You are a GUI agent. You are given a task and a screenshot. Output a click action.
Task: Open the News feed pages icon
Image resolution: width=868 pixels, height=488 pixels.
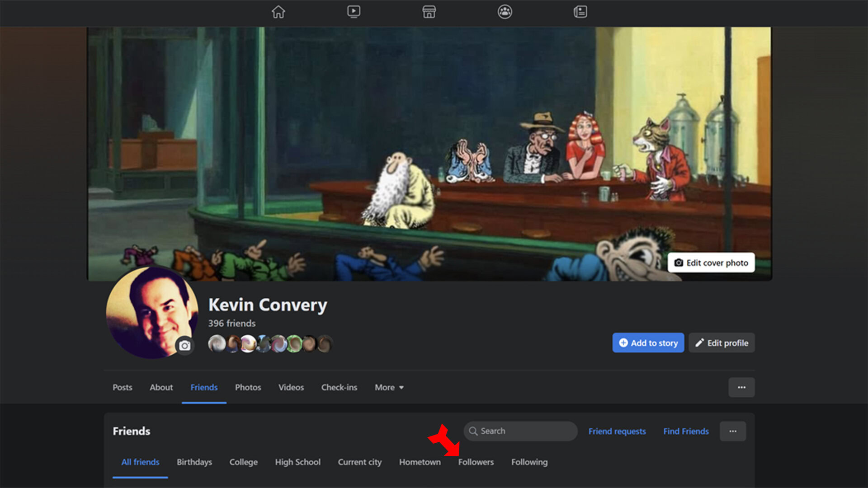point(580,12)
